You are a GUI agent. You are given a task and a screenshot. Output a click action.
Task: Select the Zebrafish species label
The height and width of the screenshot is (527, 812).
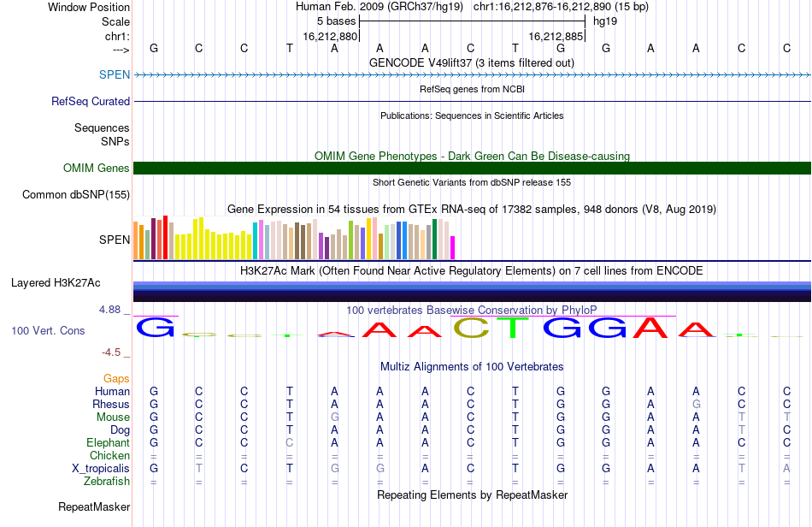[x=107, y=481]
